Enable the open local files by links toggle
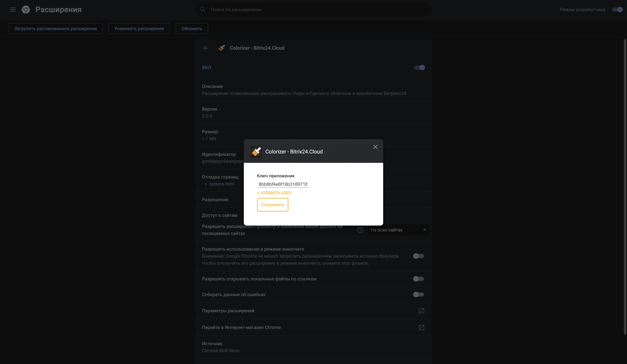The width and height of the screenshot is (627, 364). click(x=418, y=279)
